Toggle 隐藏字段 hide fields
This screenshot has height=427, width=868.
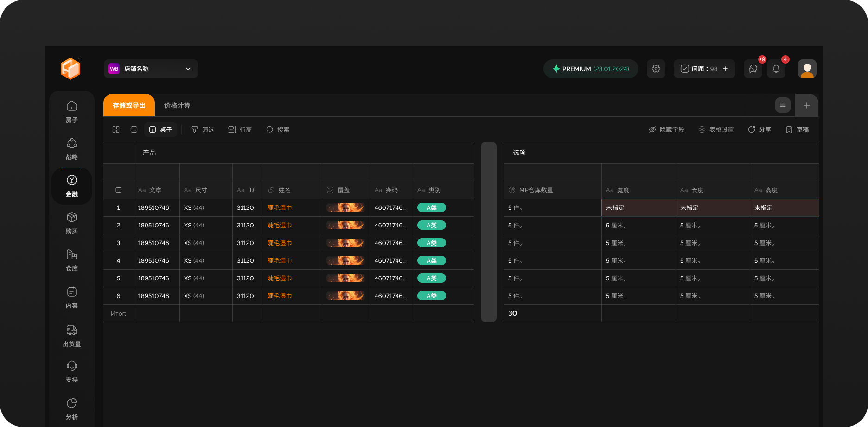click(666, 129)
